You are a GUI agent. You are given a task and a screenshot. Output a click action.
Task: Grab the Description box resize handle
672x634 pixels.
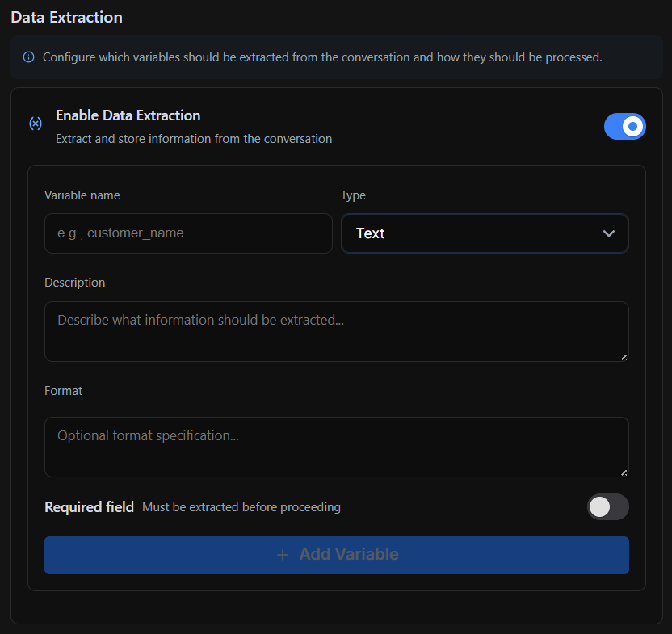point(624,356)
